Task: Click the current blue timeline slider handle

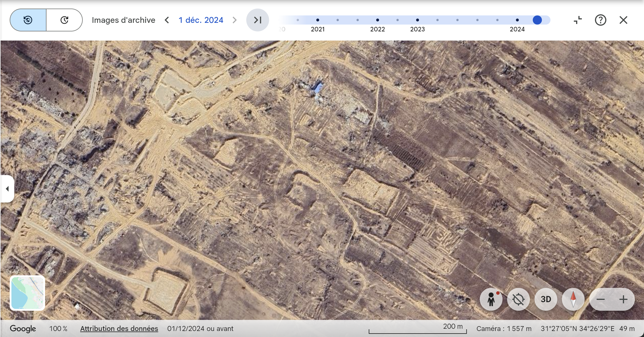Action: (x=537, y=20)
